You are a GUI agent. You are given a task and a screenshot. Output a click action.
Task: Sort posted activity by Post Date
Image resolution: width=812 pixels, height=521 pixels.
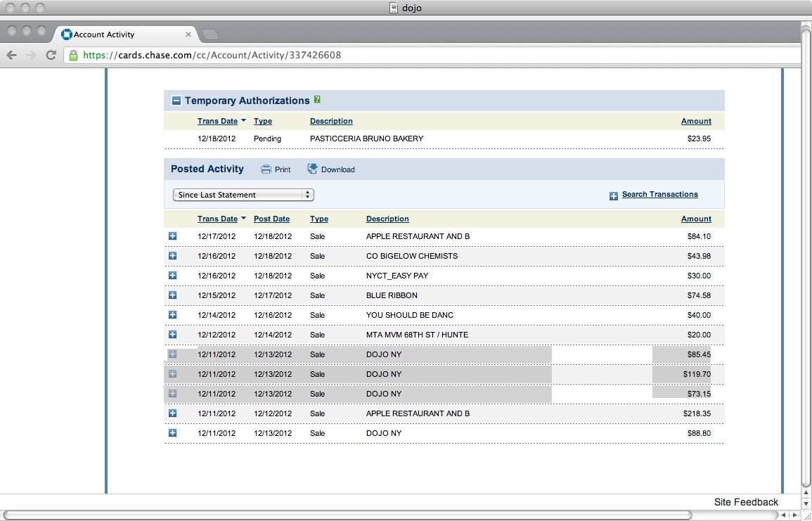point(271,219)
